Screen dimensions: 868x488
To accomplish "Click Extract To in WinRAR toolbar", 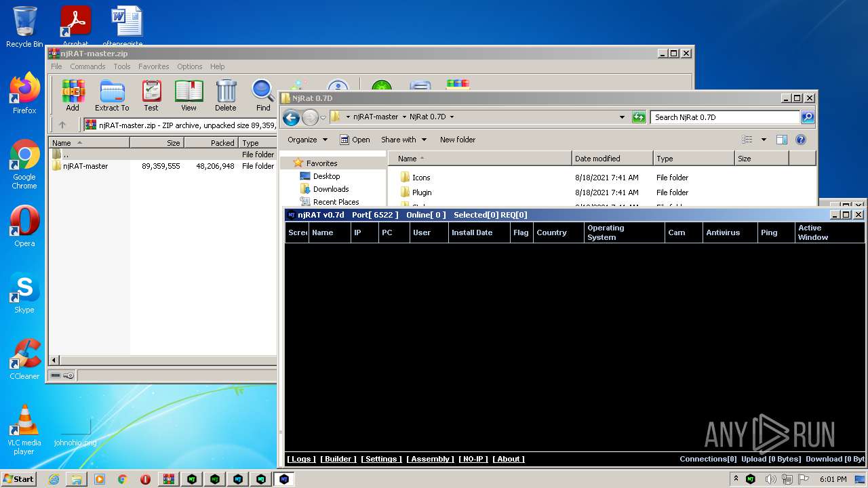I will click(x=112, y=96).
